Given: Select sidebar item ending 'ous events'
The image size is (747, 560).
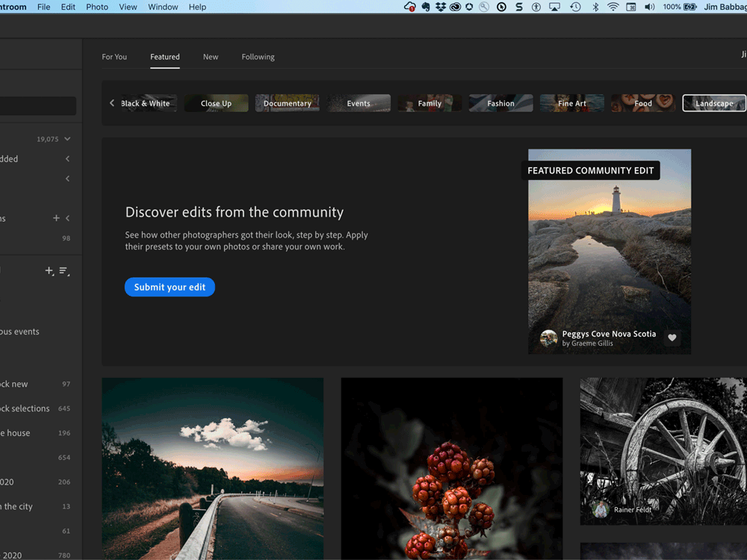Looking at the screenshot, I should click(x=19, y=332).
